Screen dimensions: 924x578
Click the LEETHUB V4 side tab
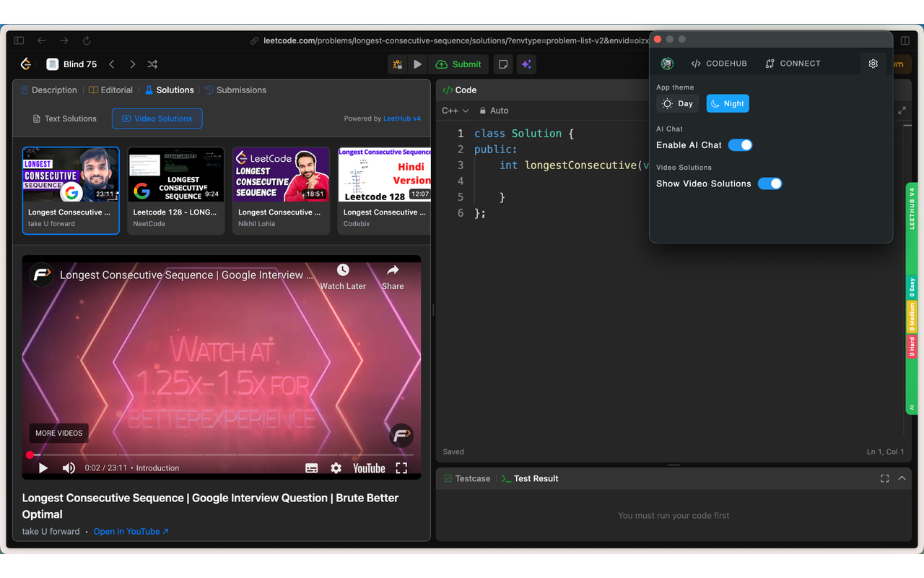[x=912, y=209]
